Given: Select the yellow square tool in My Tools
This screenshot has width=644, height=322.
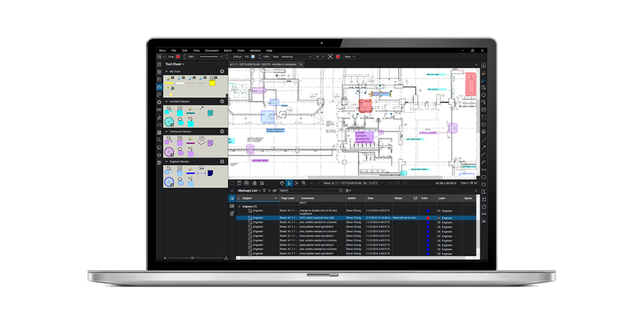Looking at the screenshot, I should pos(213,83).
